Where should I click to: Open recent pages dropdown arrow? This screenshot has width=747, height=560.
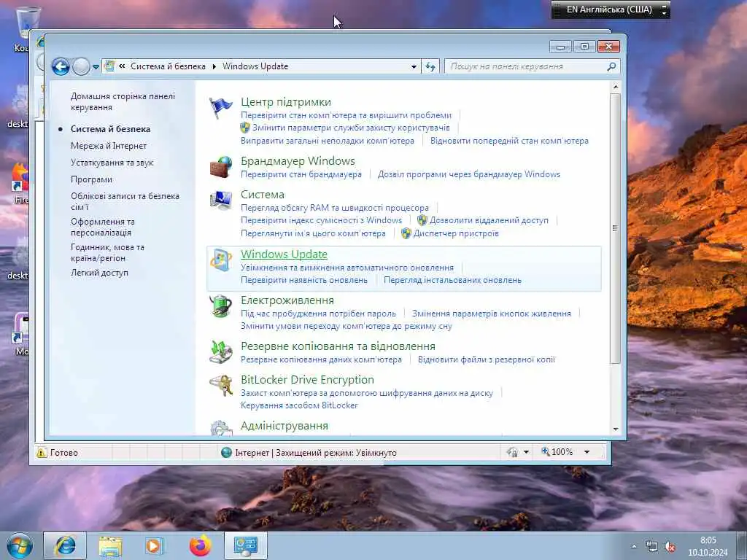click(96, 67)
